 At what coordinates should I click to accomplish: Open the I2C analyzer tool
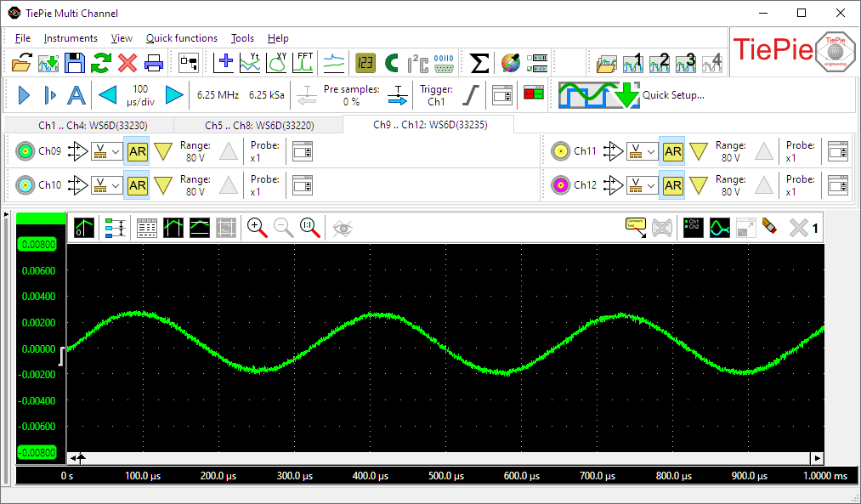point(417,63)
